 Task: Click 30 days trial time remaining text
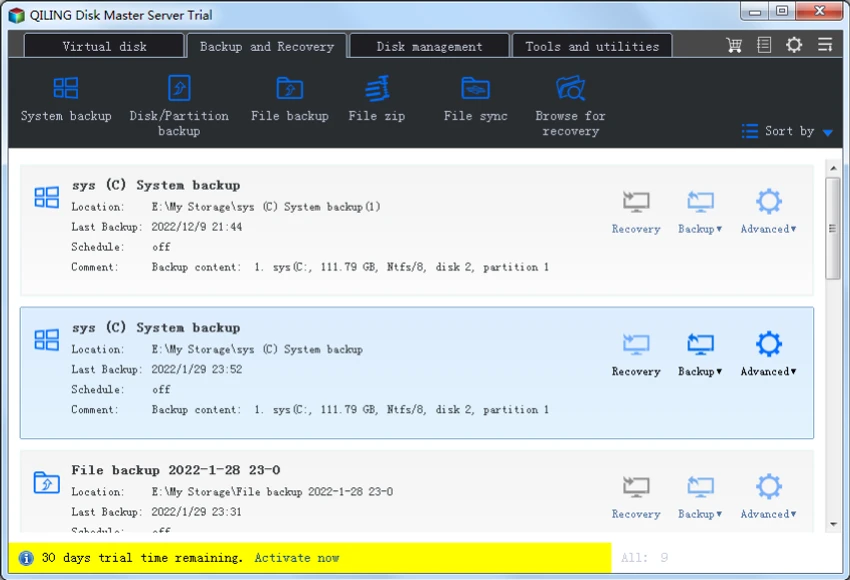tap(142, 558)
